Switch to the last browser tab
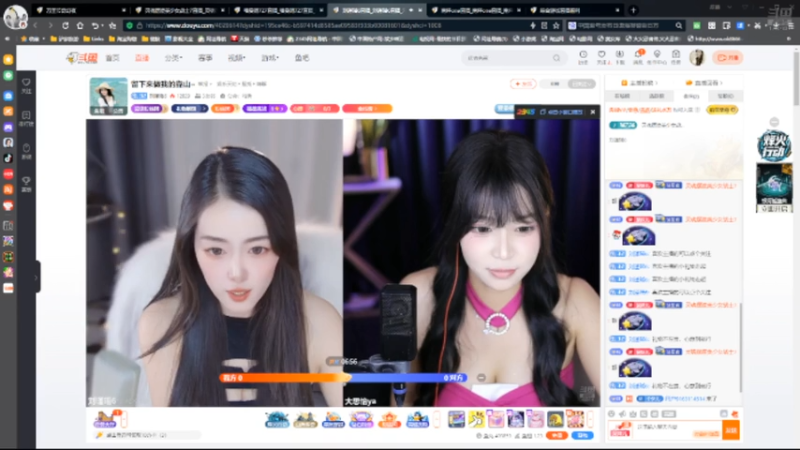Screen dimensions: 800x450 click(574, 10)
